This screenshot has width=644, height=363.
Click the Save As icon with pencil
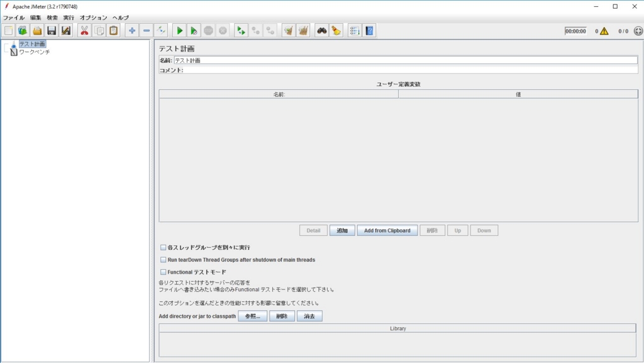65,31
